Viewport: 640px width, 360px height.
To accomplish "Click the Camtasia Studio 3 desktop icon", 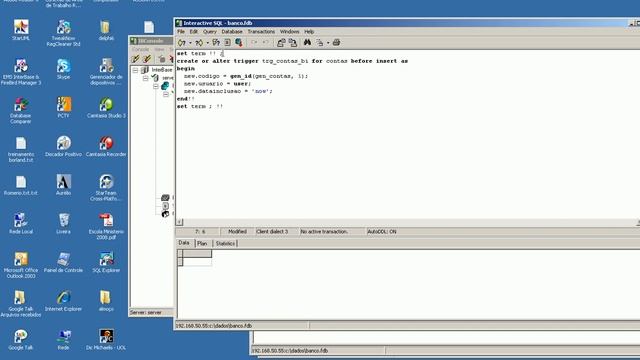I will coord(106,107).
